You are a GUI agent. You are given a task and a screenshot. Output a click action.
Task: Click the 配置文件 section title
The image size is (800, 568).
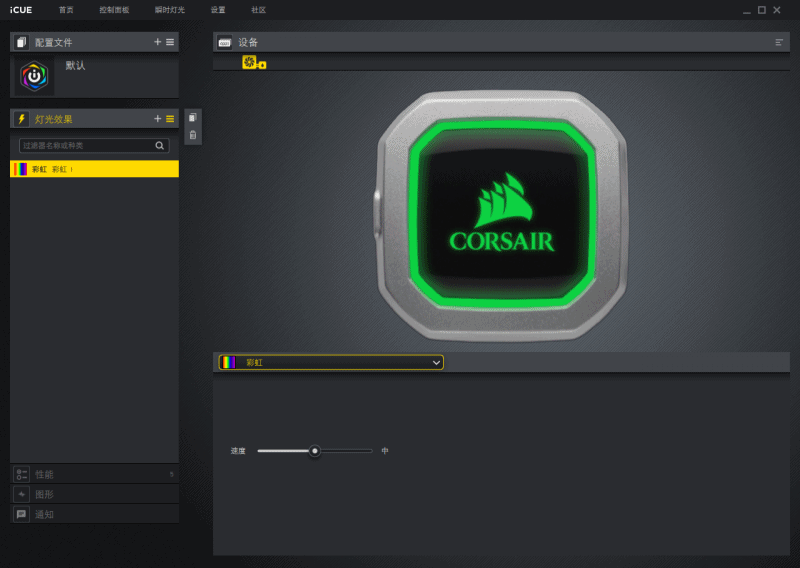tap(54, 42)
